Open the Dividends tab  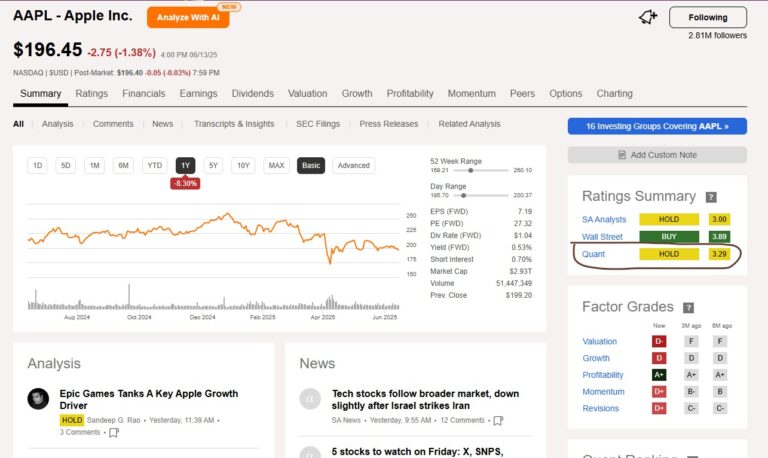(x=253, y=94)
